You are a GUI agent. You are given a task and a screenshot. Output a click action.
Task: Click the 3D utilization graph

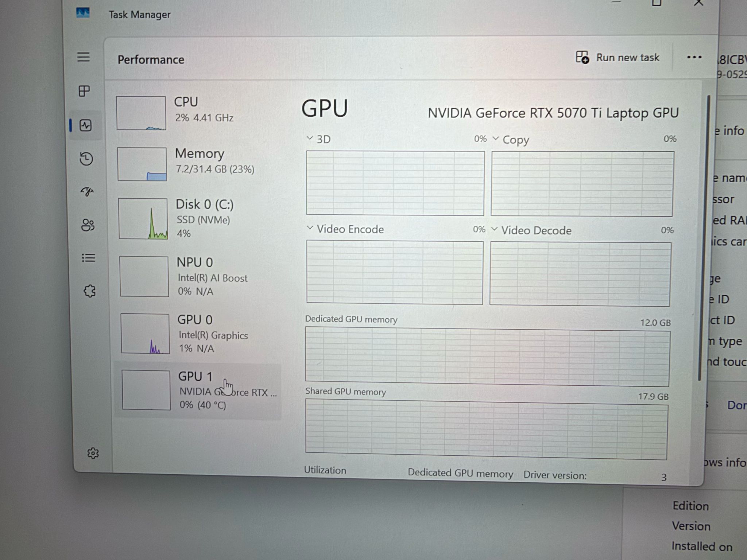point(395,183)
